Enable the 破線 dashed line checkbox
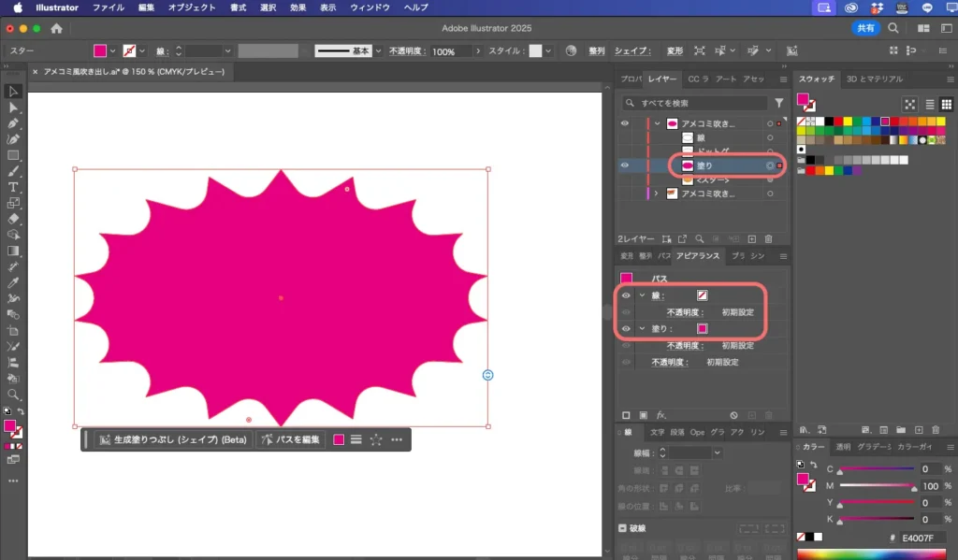This screenshot has height=560, width=958. [x=623, y=528]
